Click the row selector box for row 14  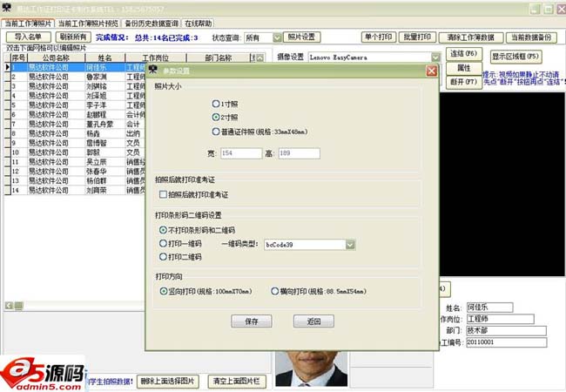(7, 190)
